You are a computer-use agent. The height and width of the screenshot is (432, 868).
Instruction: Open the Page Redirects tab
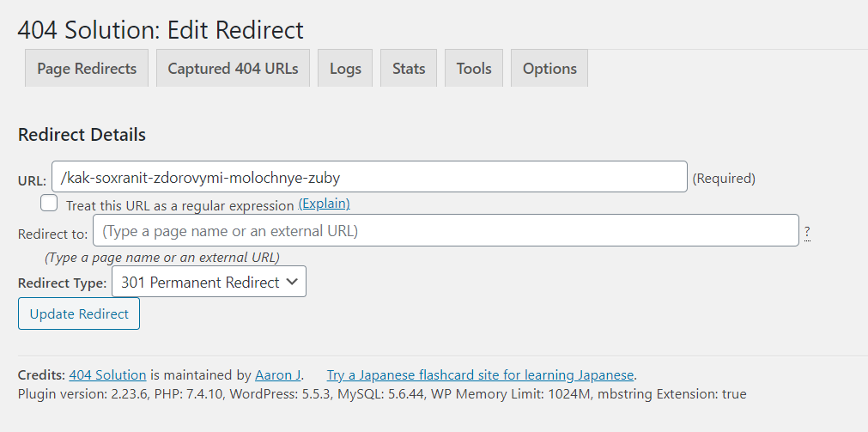(87, 69)
